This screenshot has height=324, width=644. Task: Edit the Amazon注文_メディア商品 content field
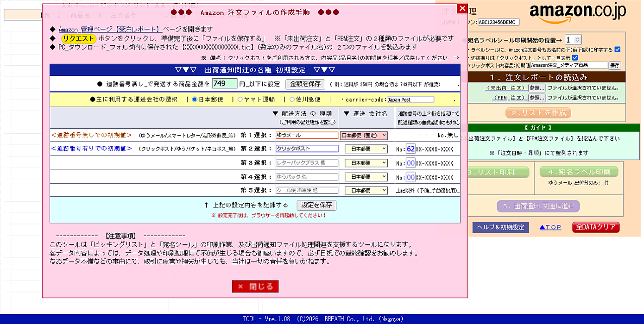click(x=569, y=65)
